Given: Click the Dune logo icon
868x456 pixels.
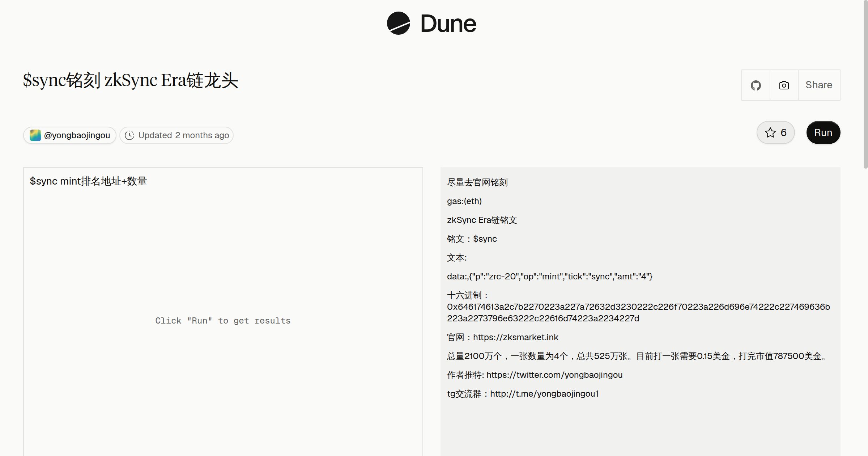Looking at the screenshot, I should (x=398, y=23).
